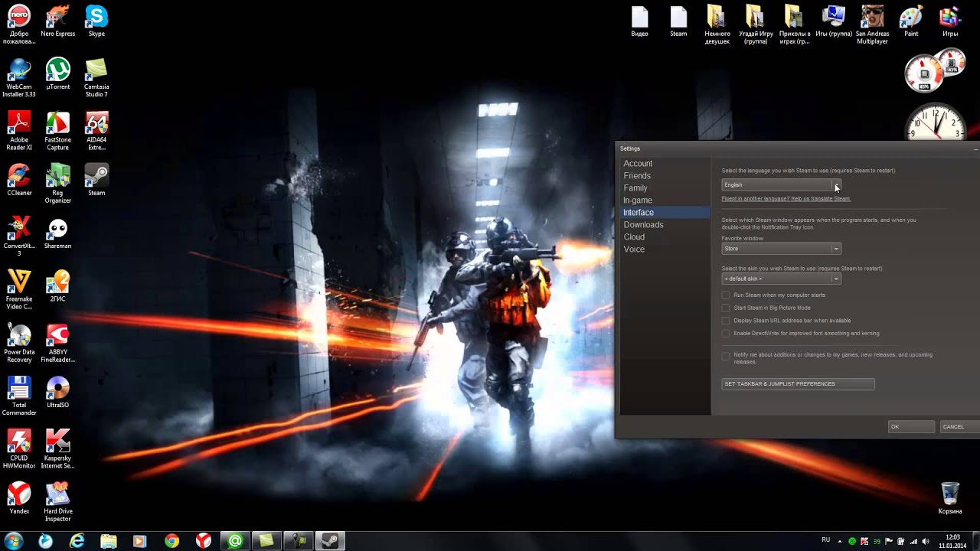Select the Yandex desktop shortcut

[19, 497]
